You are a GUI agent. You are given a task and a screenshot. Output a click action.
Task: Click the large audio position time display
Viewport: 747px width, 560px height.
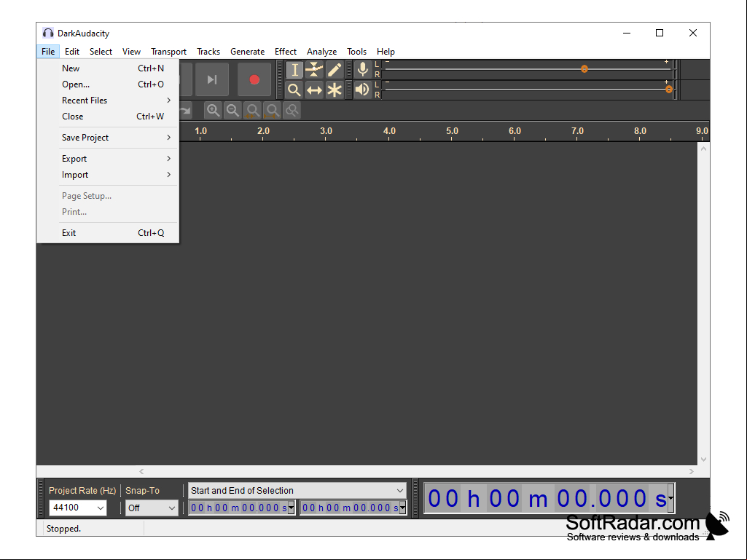coord(546,498)
